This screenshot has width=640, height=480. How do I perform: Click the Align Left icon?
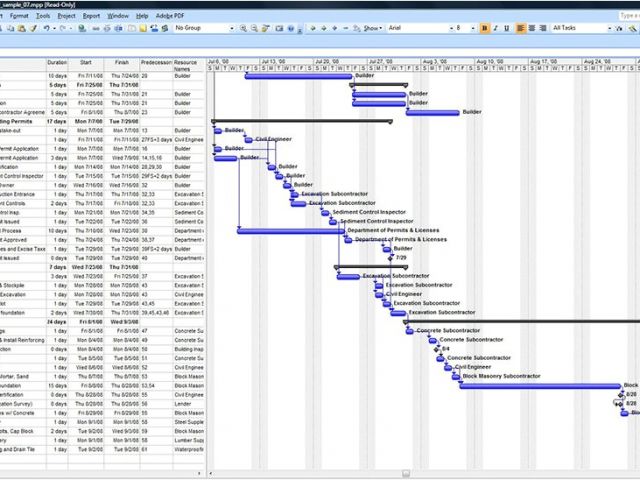tap(520, 29)
